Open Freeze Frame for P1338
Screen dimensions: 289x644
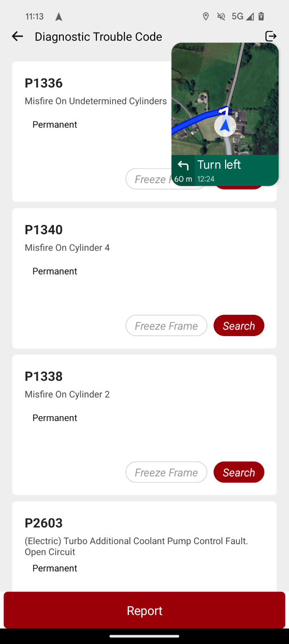(x=166, y=472)
